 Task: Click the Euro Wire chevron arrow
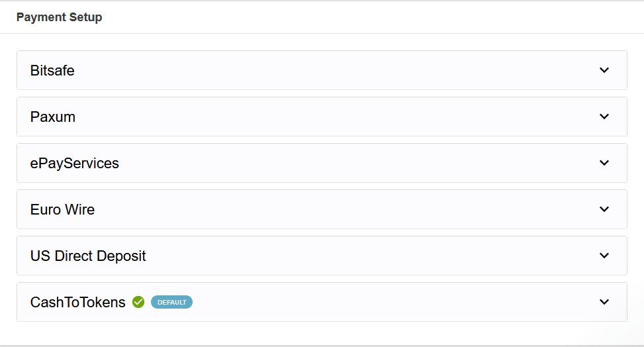604,209
